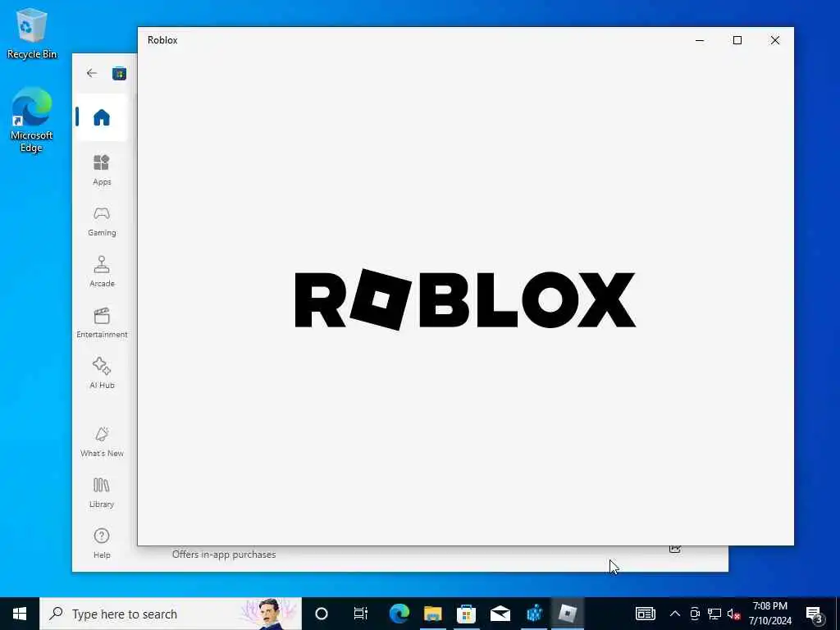Open the clock and date flyout

click(x=769, y=614)
